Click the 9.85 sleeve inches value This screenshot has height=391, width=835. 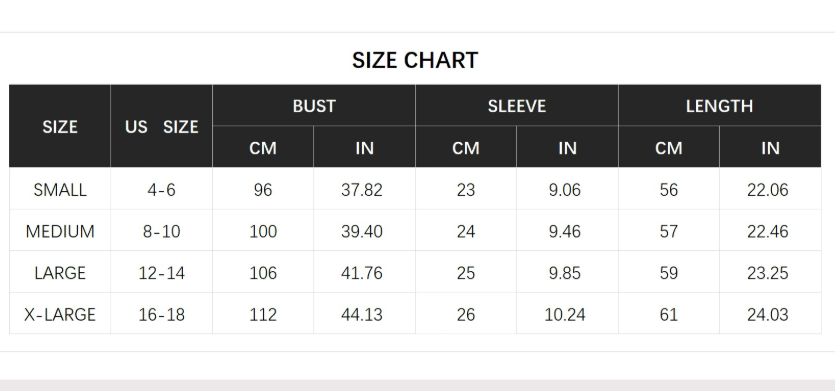564,273
